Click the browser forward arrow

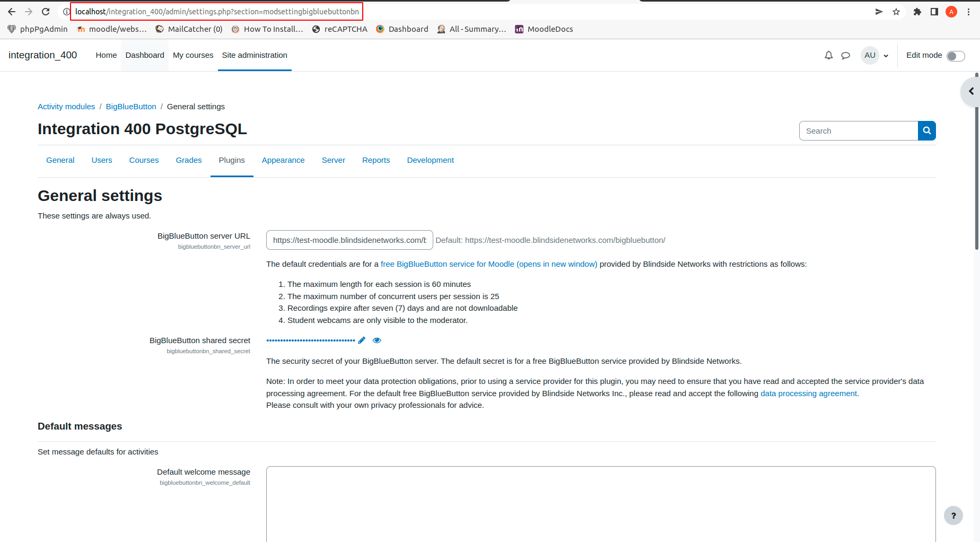[29, 12]
